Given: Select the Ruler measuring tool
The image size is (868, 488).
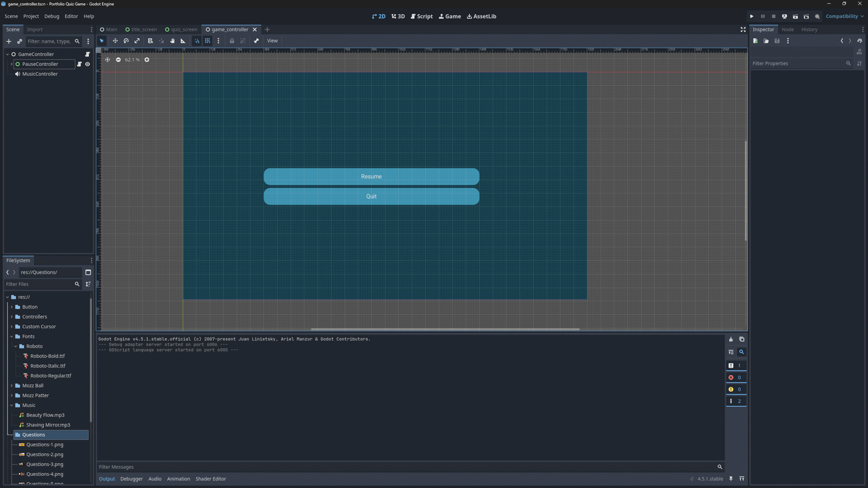Looking at the screenshot, I should pos(183,41).
